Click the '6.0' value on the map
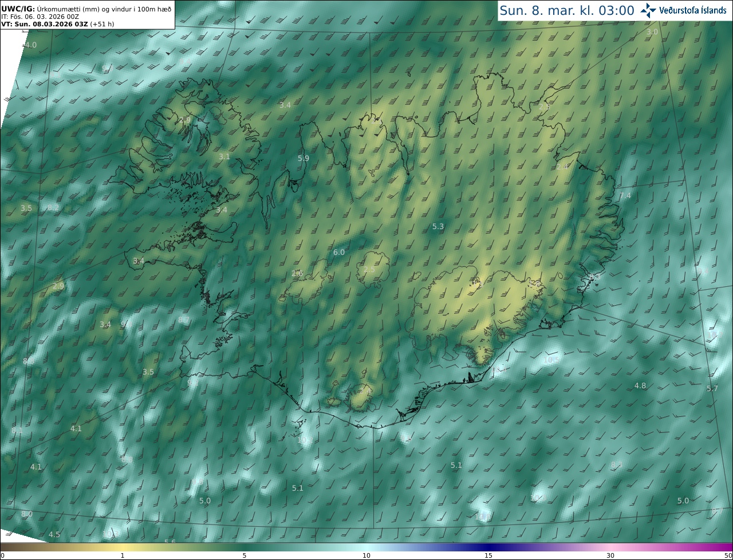The height and width of the screenshot is (560, 733). 339,253
